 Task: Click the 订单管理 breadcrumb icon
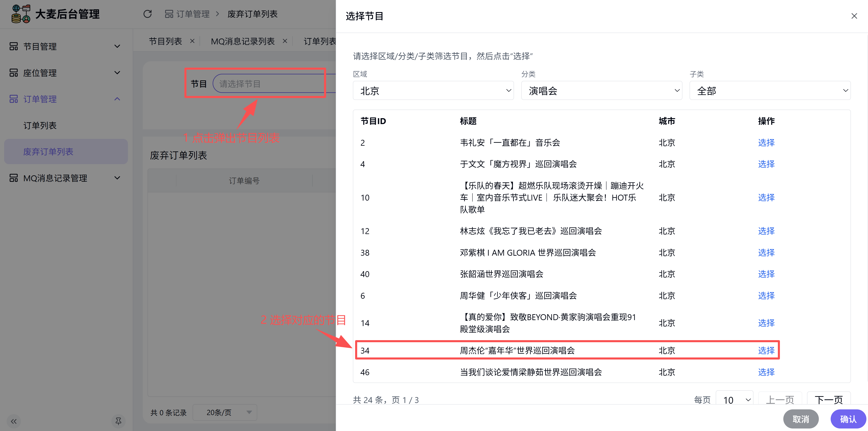[169, 14]
